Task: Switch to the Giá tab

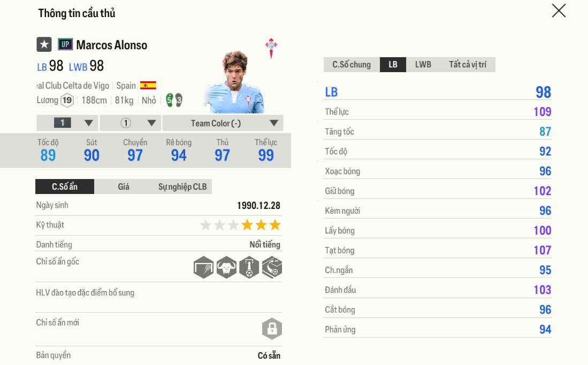Action: tap(124, 187)
